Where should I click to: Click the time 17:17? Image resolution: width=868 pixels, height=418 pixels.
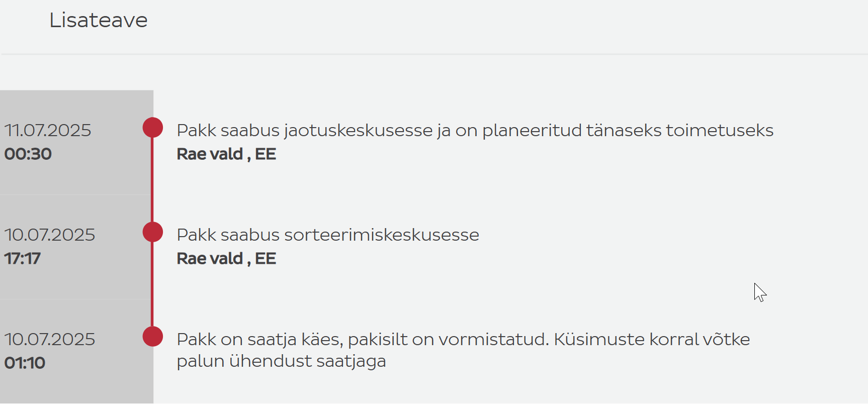[23, 258]
